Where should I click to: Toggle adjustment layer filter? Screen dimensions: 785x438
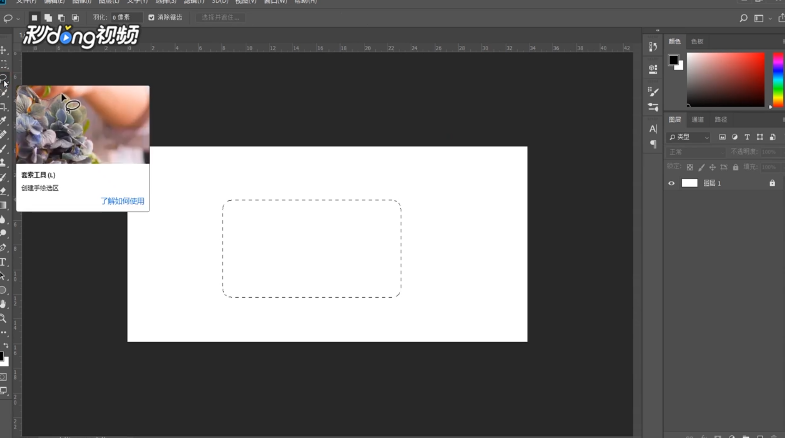tap(734, 137)
